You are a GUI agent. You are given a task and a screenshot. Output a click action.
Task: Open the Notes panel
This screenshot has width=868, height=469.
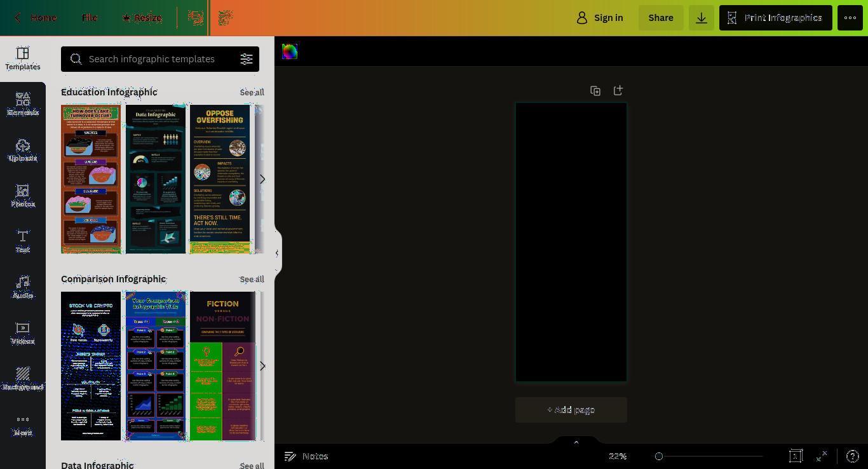(x=306, y=456)
